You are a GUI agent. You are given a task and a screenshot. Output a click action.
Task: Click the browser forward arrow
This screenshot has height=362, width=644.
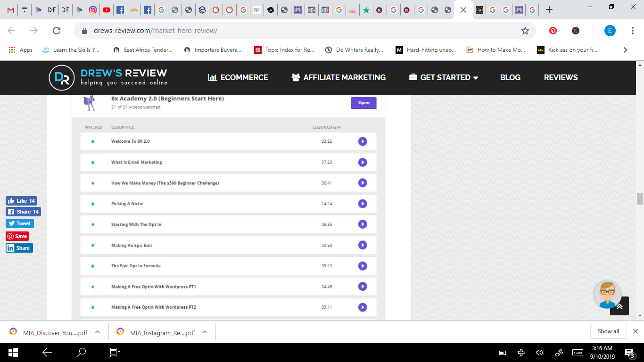34,31
